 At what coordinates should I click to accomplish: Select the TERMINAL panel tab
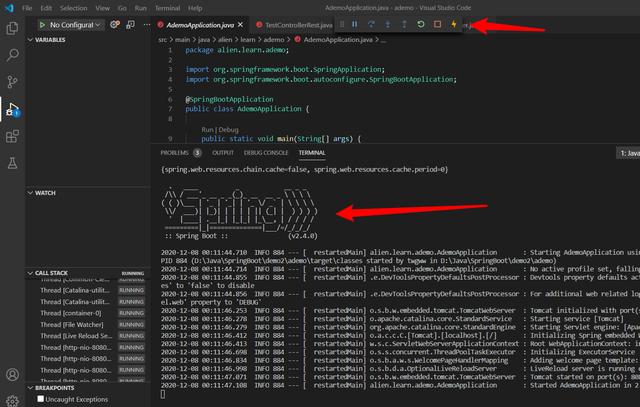[312, 152]
